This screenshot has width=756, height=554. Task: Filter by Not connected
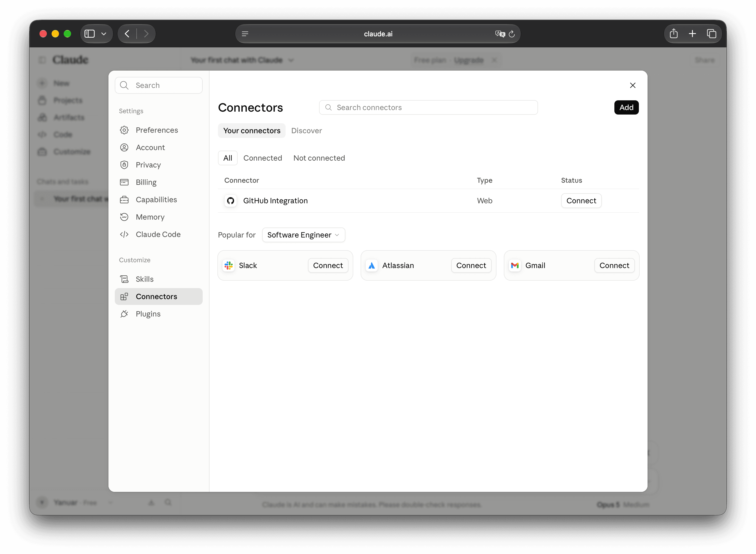[x=319, y=158]
